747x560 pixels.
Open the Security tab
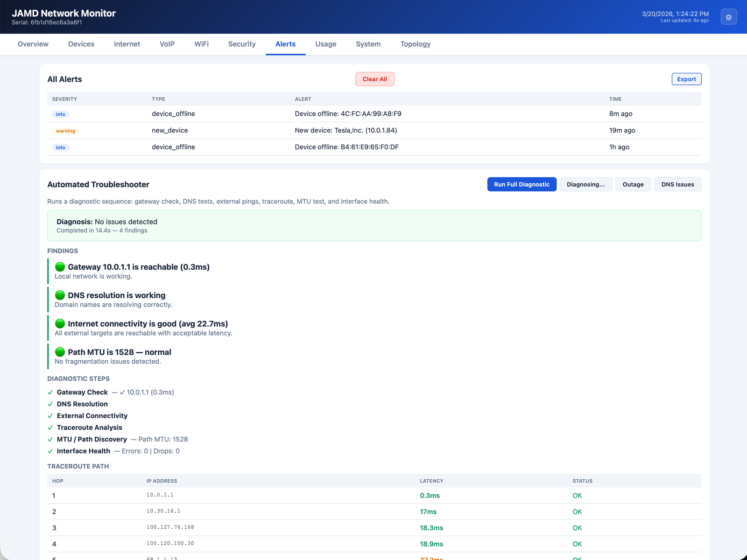242,44
